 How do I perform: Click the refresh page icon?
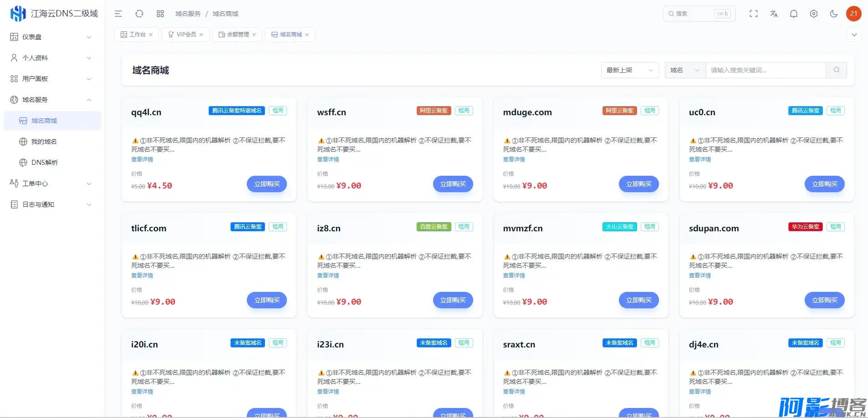coord(139,14)
